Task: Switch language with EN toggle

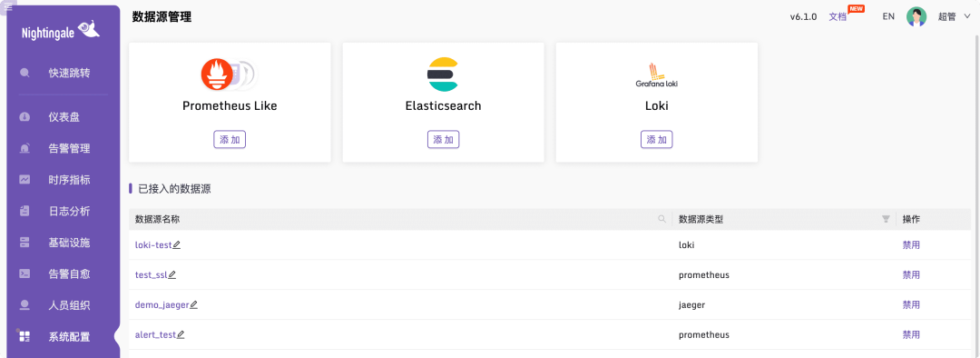Action: 888,17
